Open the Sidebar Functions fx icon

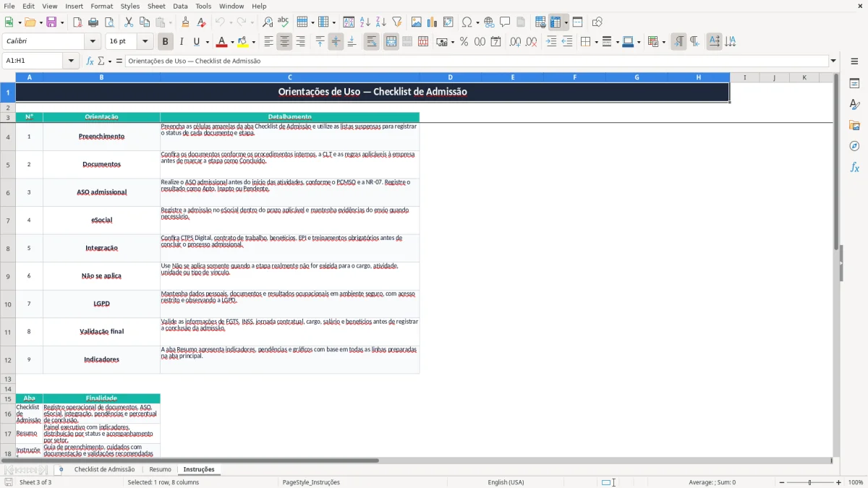click(x=854, y=168)
